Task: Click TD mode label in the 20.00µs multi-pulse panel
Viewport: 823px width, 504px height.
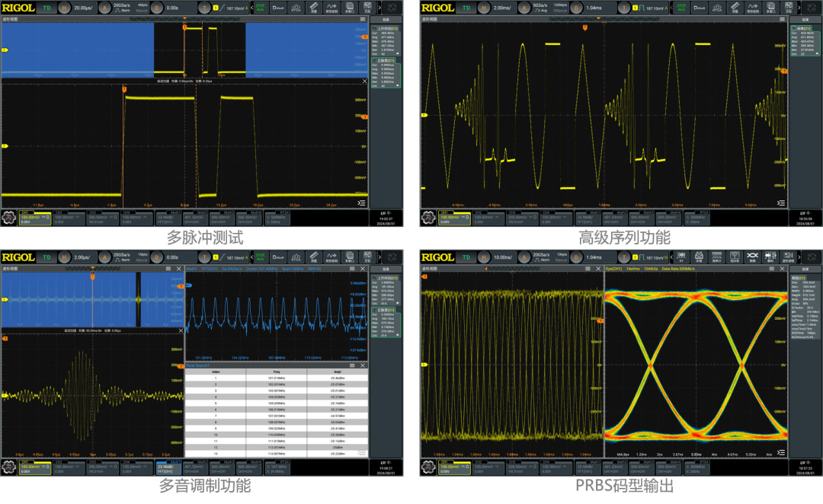Action: (46, 8)
